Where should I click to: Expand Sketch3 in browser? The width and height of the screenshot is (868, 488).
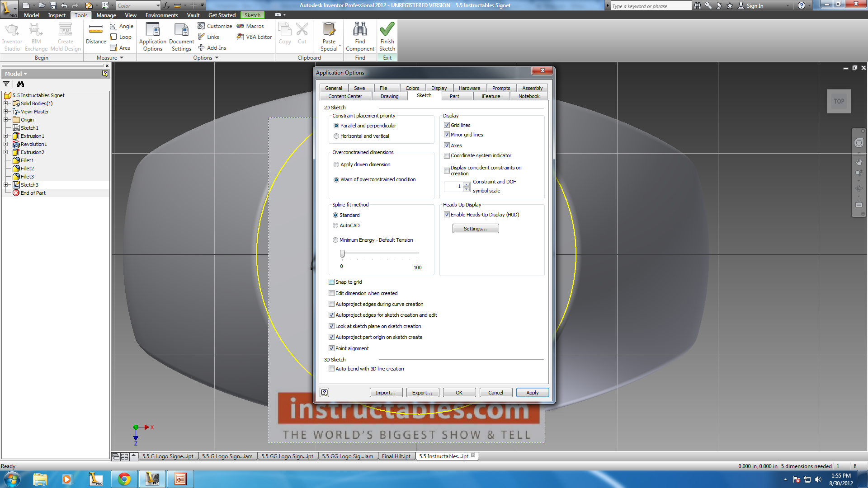pyautogui.click(x=6, y=185)
